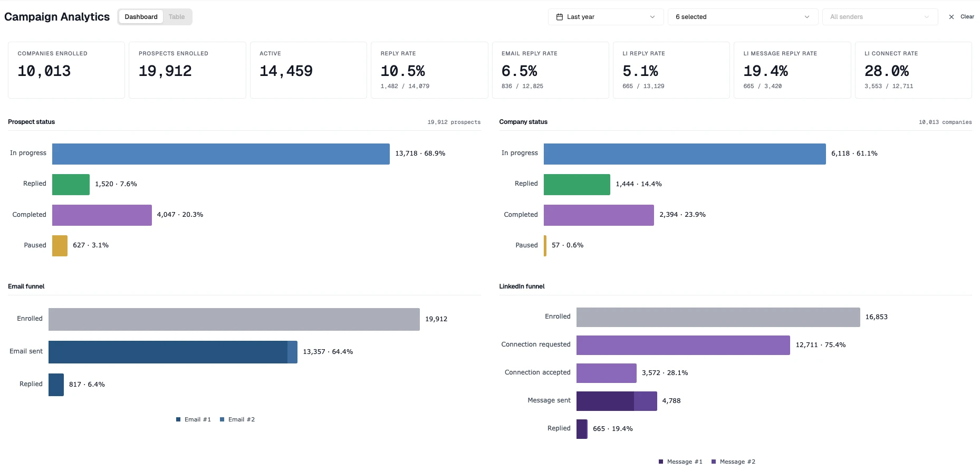The height and width of the screenshot is (470, 980).
Task: Switch to the Dashboard tab
Action: pyautogui.click(x=141, y=17)
